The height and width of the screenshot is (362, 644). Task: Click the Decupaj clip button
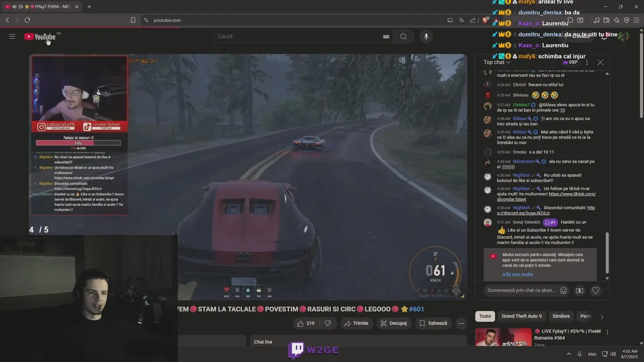(x=393, y=323)
